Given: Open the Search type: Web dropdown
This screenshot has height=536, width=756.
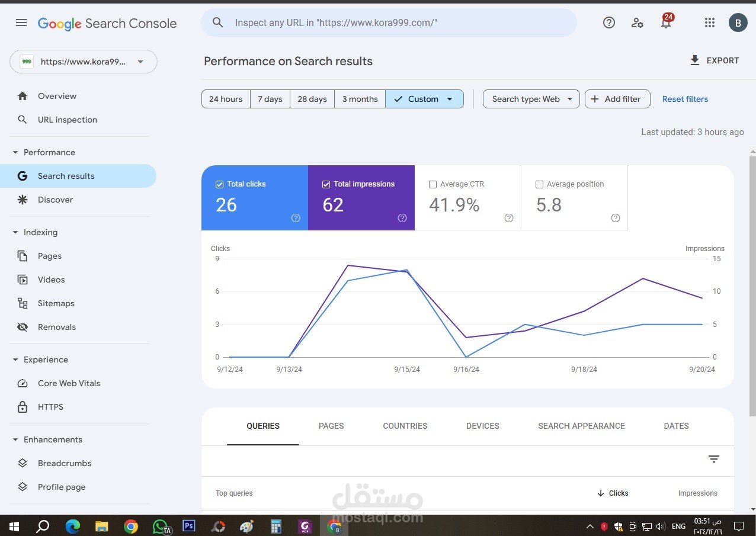Looking at the screenshot, I should click(x=531, y=99).
